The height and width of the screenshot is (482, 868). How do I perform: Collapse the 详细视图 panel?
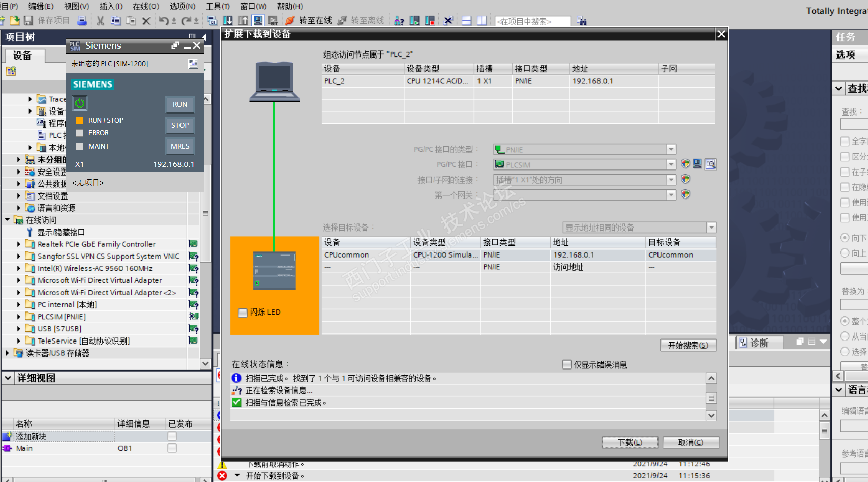tap(8, 378)
